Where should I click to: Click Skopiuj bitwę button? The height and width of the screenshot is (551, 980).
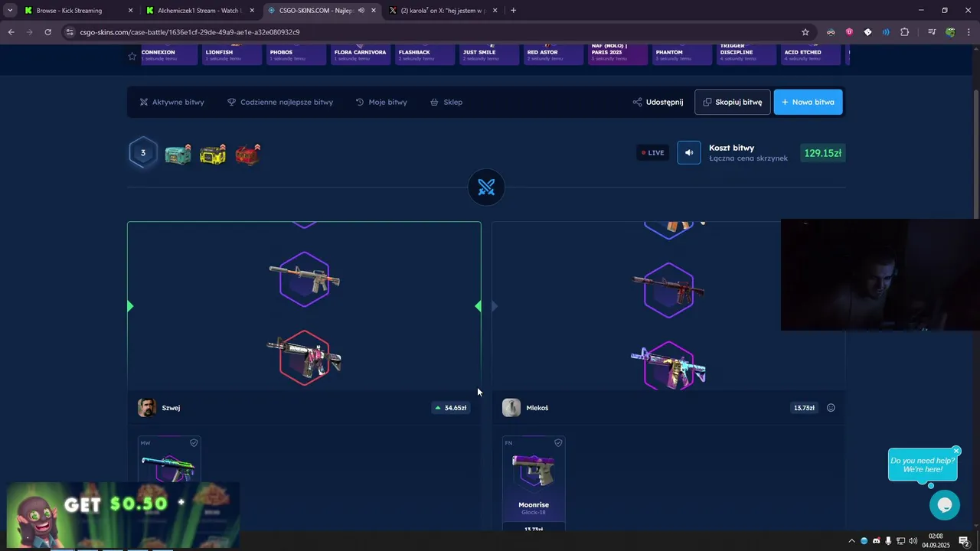[x=733, y=102]
